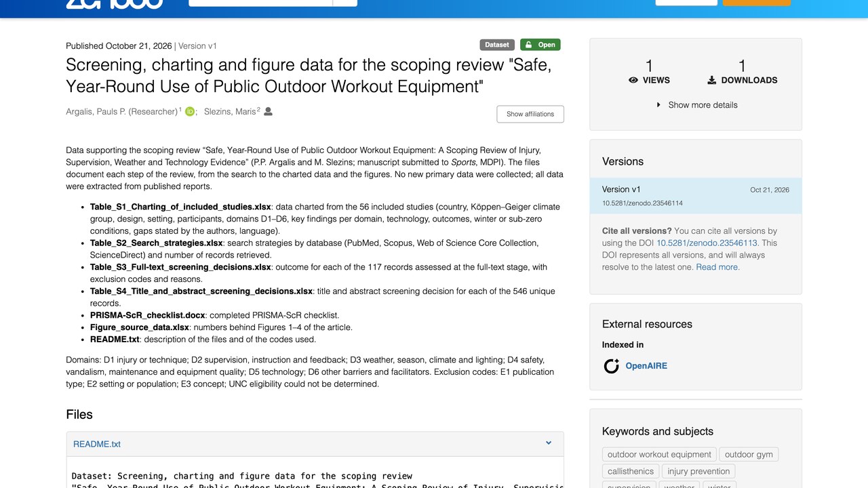Open the all-versions DOI 10.5281/zenodo.23546113 link
868x488 pixels.
tap(707, 243)
